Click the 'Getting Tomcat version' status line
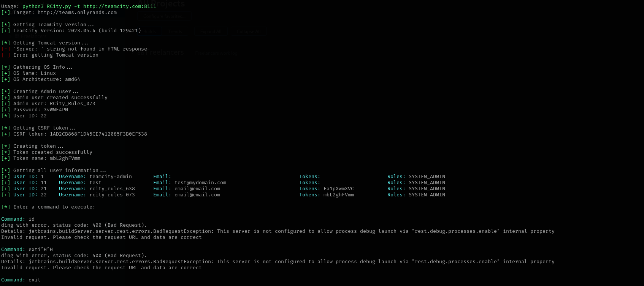This screenshot has width=644, height=286. (x=44, y=43)
